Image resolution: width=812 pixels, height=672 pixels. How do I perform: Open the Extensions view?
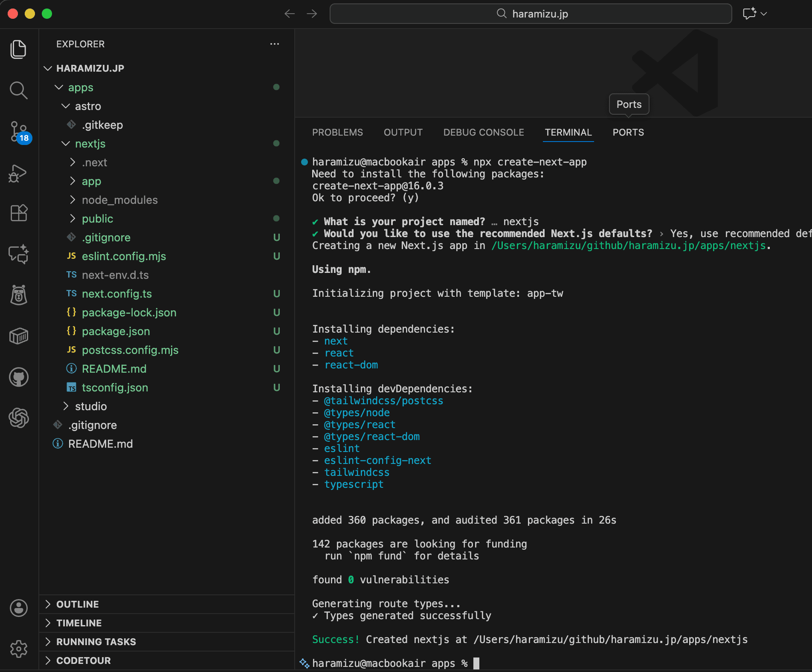[18, 213]
